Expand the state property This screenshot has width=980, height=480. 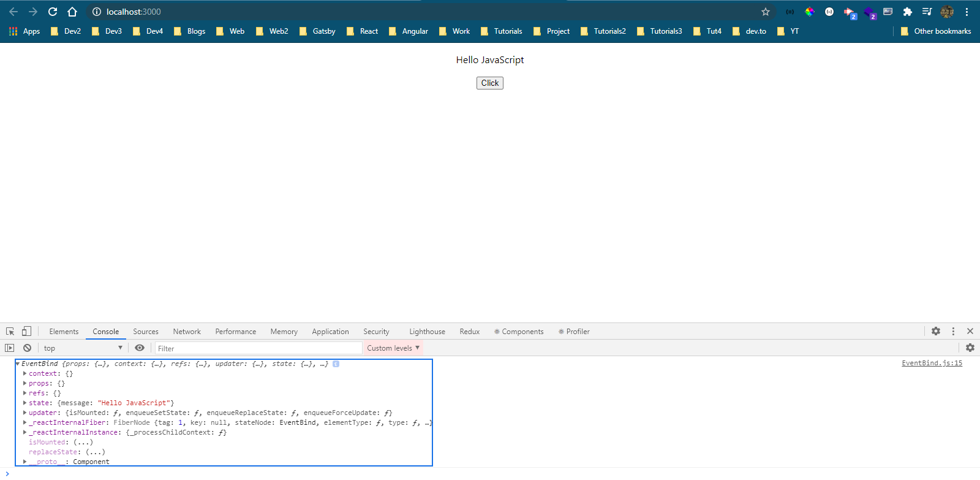(x=24, y=403)
